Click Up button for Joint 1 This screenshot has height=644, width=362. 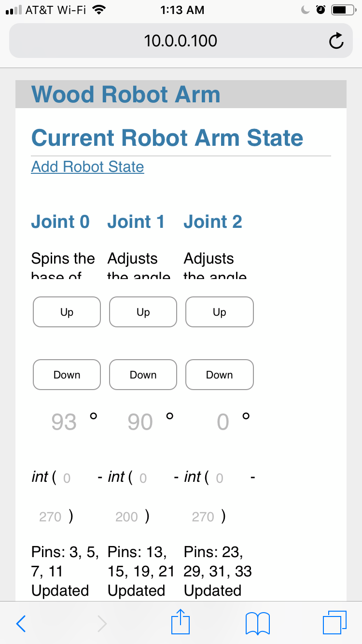(143, 312)
